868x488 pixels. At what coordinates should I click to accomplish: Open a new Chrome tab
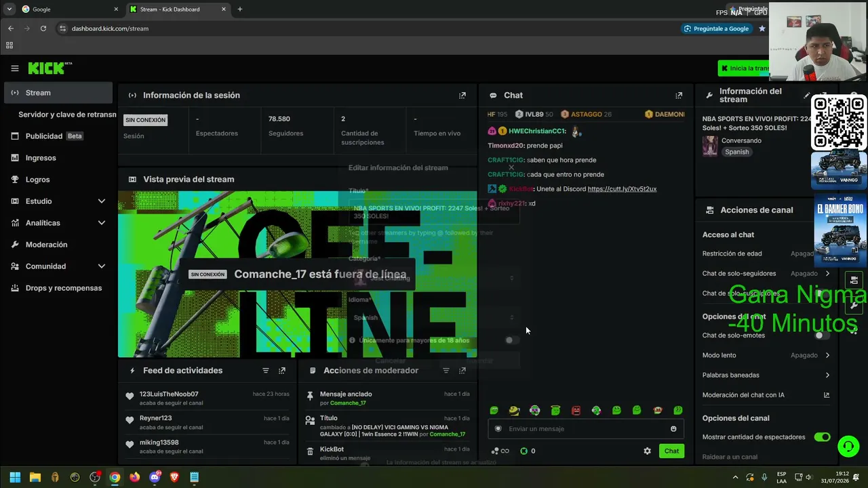click(240, 9)
